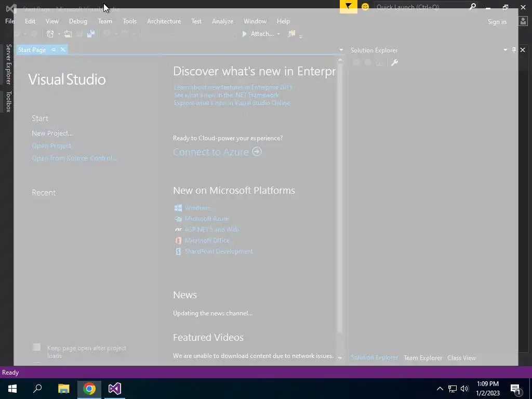Click the Find in Files toolbar icon
Screen dimensions: 532x399
click(x=291, y=34)
